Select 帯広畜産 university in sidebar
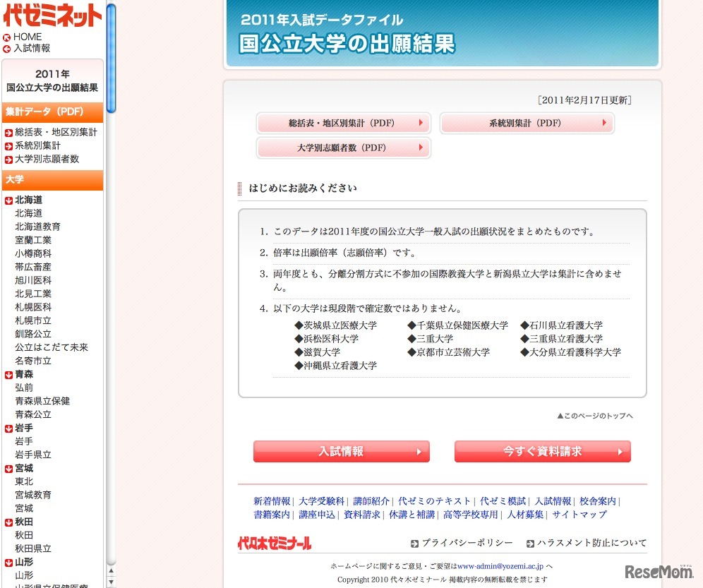The width and height of the screenshot is (703, 588). tap(33, 267)
